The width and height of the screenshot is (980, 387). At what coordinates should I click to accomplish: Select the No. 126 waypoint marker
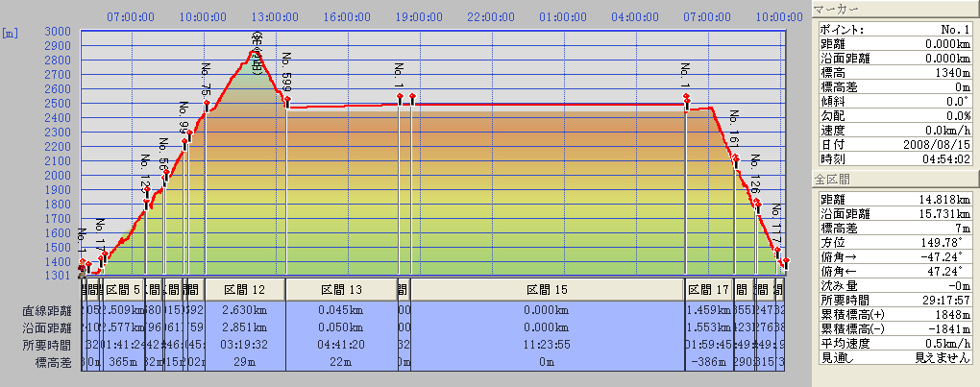click(x=757, y=204)
